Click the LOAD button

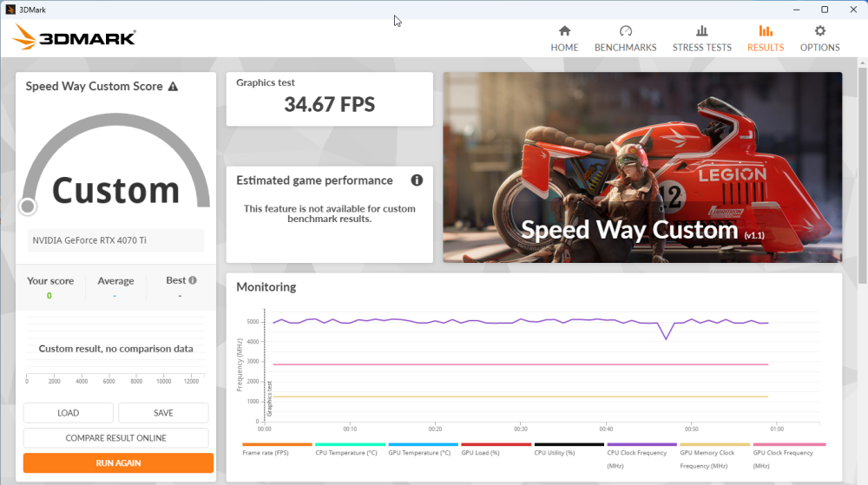tap(68, 413)
